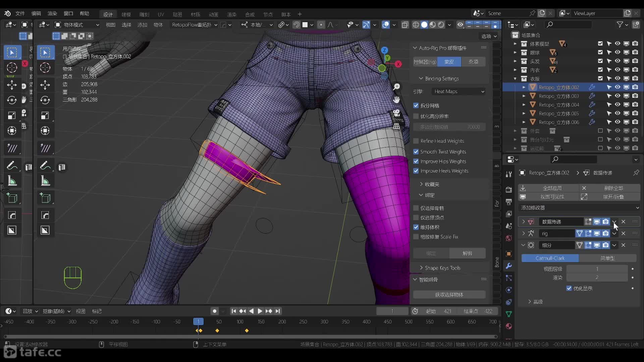
Task: Adjust the 渲染 levels slider field
Action: coord(597,278)
